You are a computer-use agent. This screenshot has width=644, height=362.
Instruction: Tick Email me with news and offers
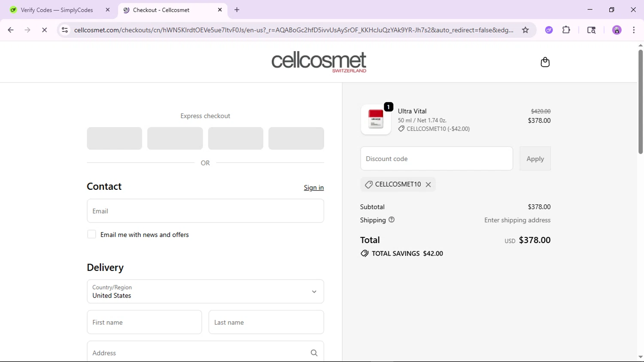pos(91,234)
